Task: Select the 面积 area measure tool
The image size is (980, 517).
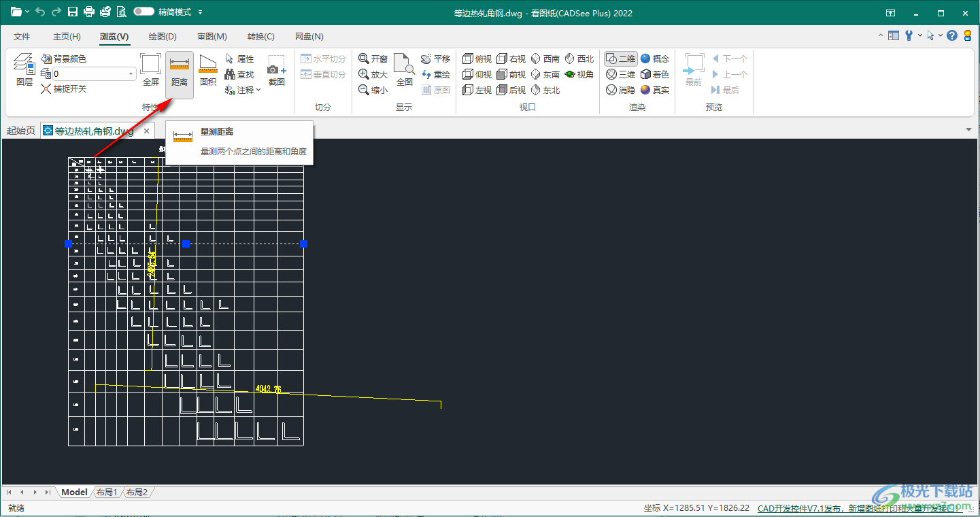Action: pyautogui.click(x=208, y=71)
